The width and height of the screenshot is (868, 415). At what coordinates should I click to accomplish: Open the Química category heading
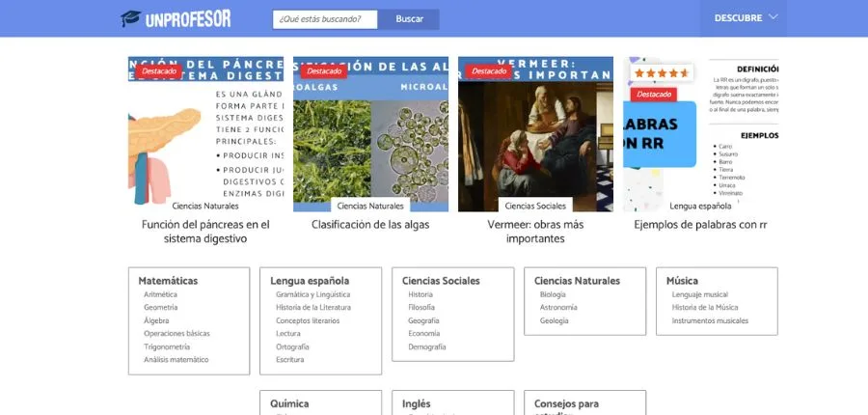click(289, 403)
